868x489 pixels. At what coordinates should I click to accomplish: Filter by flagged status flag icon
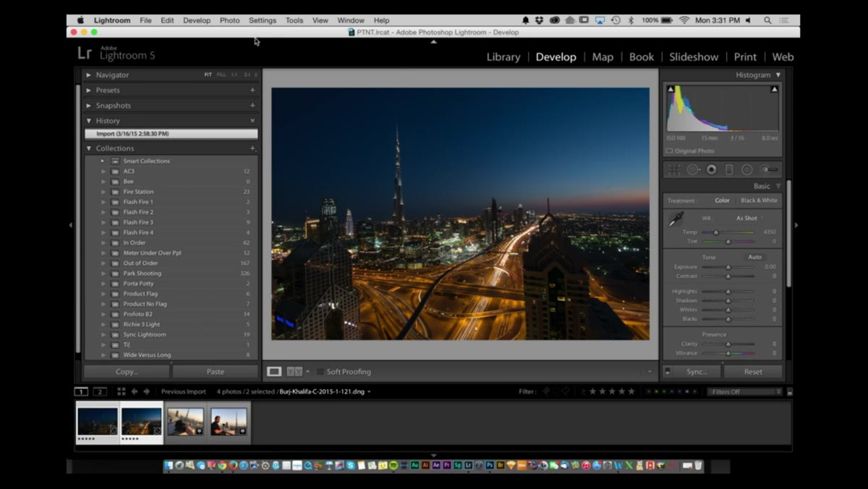click(546, 391)
